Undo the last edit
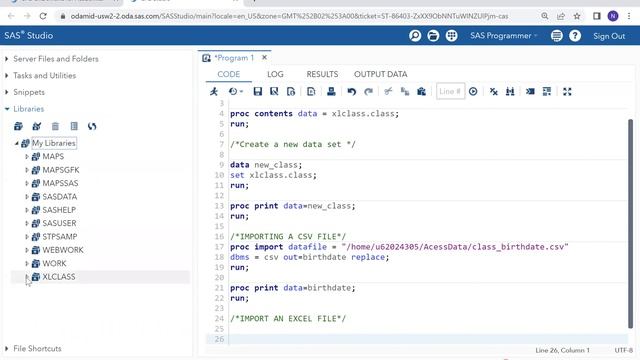The width and height of the screenshot is (640, 360). point(351,91)
